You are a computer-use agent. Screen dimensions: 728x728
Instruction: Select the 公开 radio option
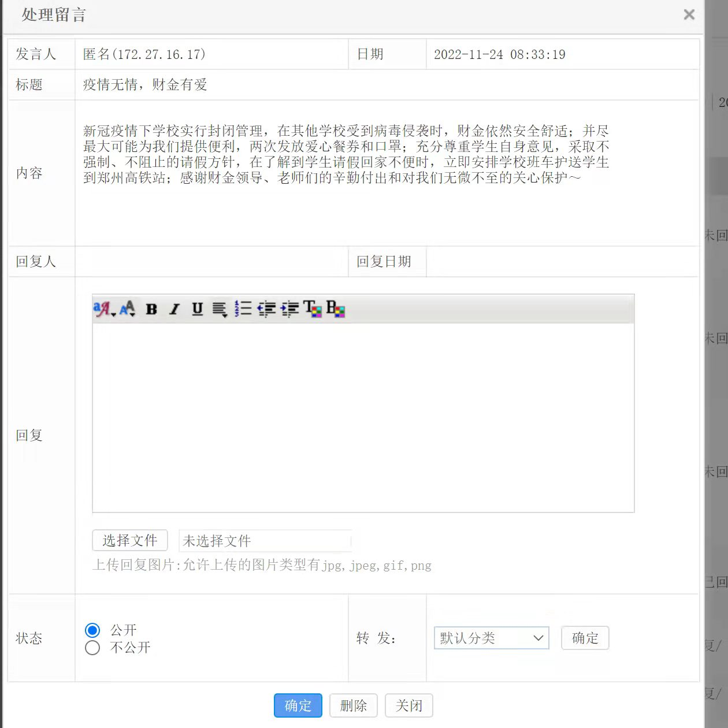pyautogui.click(x=92, y=630)
